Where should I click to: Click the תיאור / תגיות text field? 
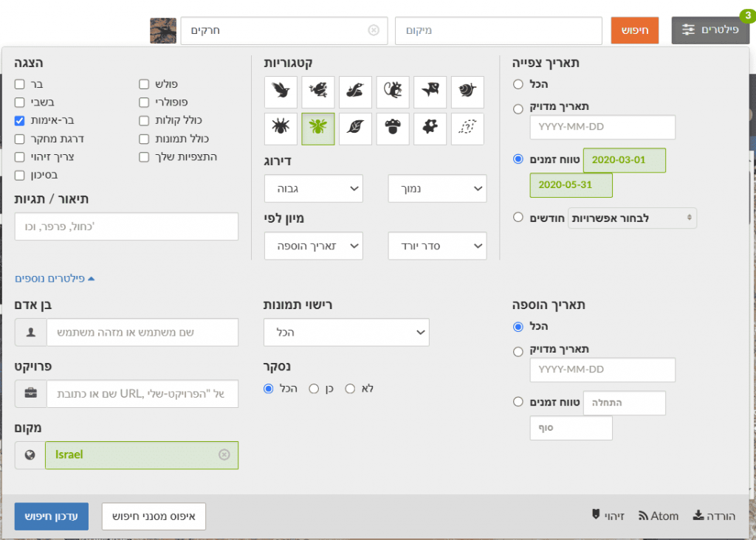pos(126,226)
